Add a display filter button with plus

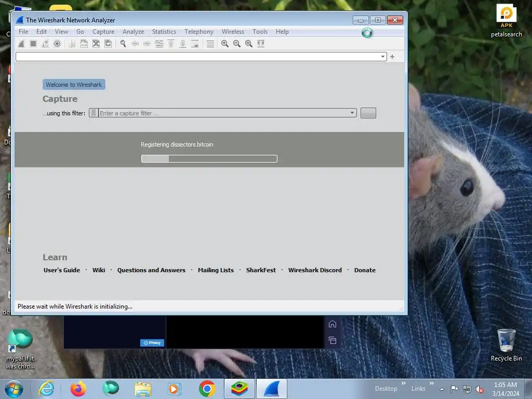pos(392,57)
